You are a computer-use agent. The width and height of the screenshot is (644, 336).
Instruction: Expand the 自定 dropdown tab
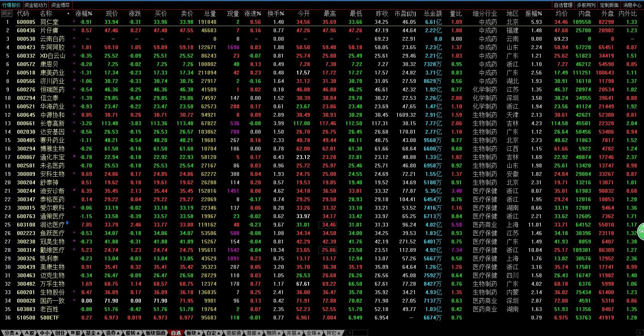213,333
